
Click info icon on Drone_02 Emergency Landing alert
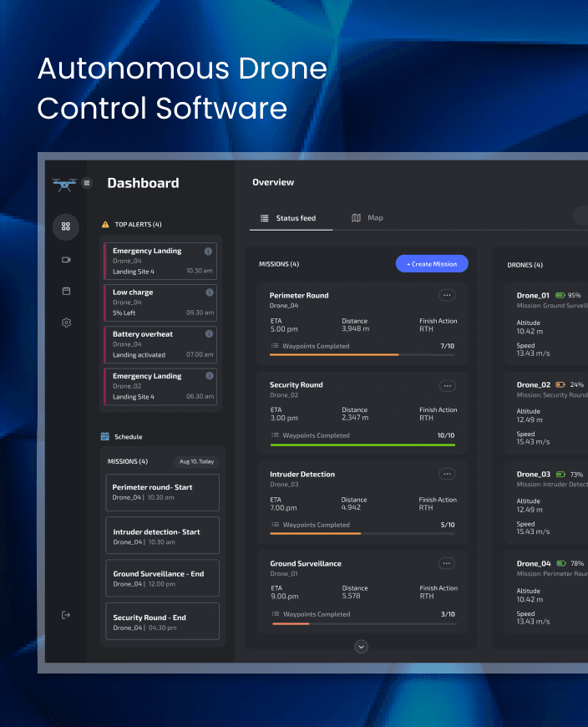[210, 375]
